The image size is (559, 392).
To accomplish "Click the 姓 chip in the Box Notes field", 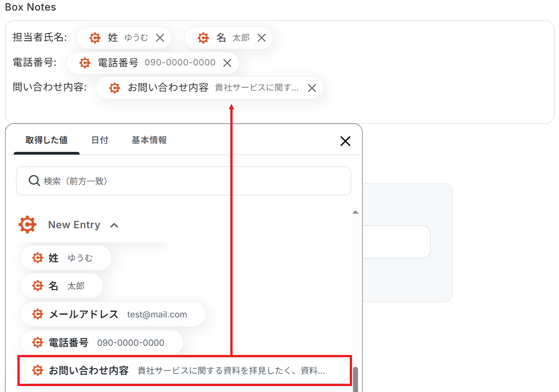I will [x=124, y=38].
